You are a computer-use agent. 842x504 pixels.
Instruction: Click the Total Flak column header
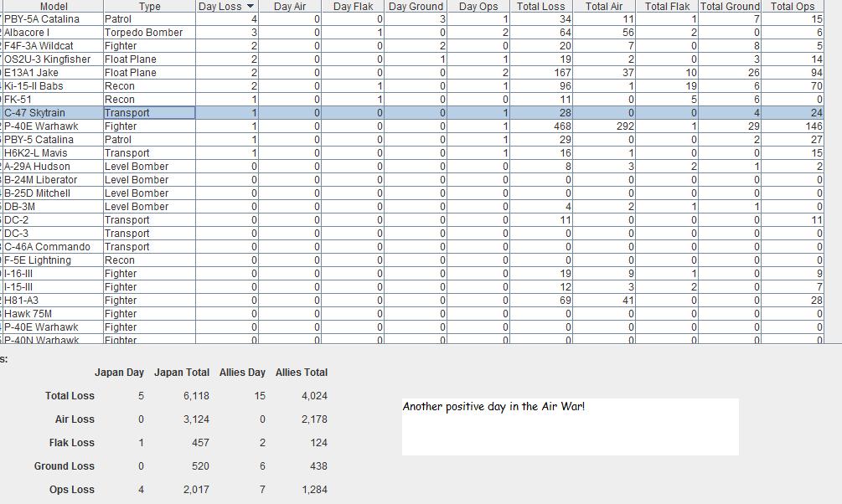(667, 6)
